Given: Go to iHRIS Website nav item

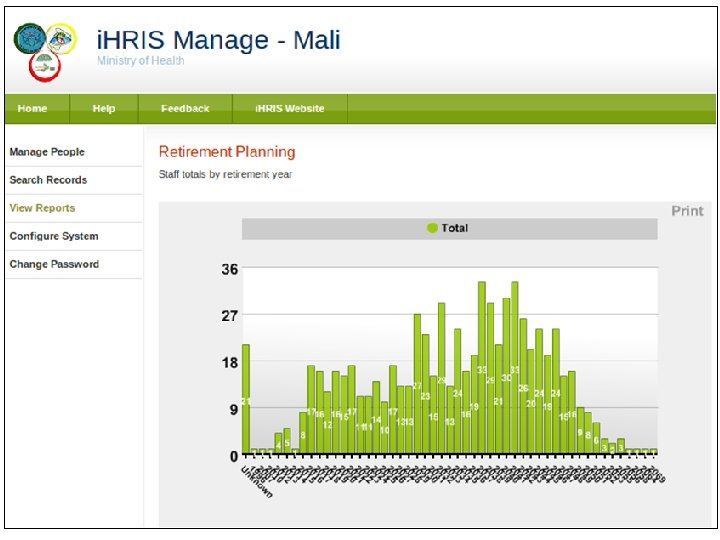Looking at the screenshot, I should coord(290,109).
